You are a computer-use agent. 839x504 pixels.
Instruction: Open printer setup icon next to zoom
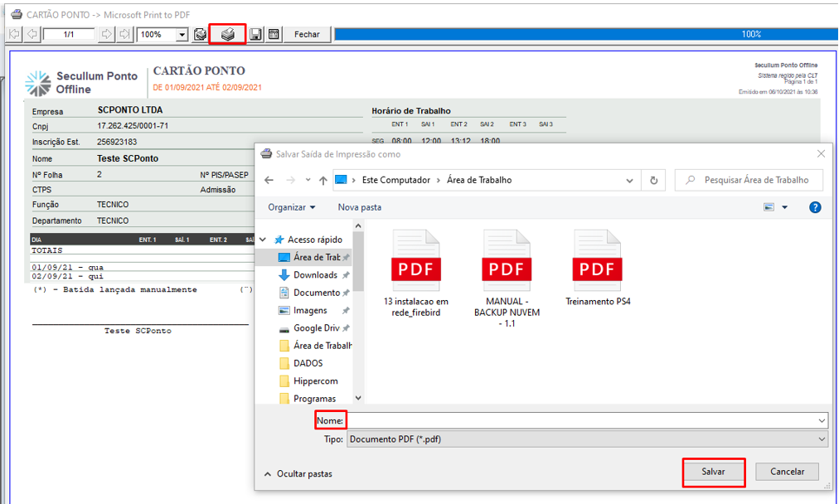tap(200, 35)
